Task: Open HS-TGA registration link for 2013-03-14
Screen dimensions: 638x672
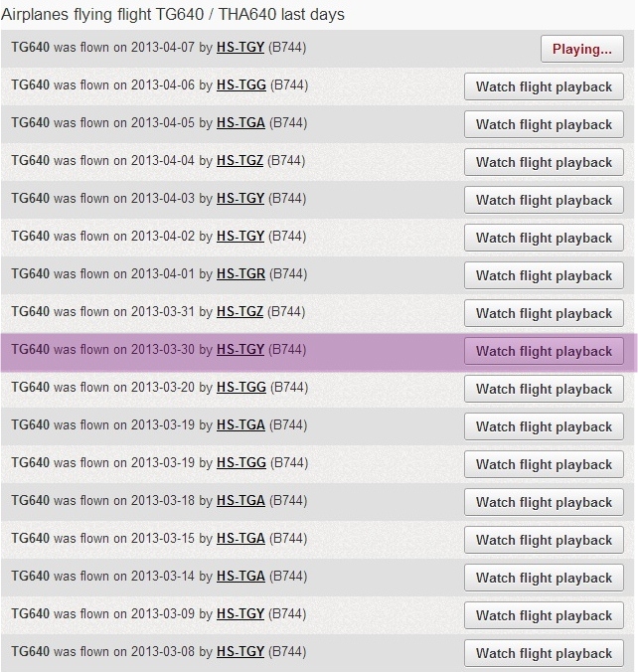Action: [240, 576]
